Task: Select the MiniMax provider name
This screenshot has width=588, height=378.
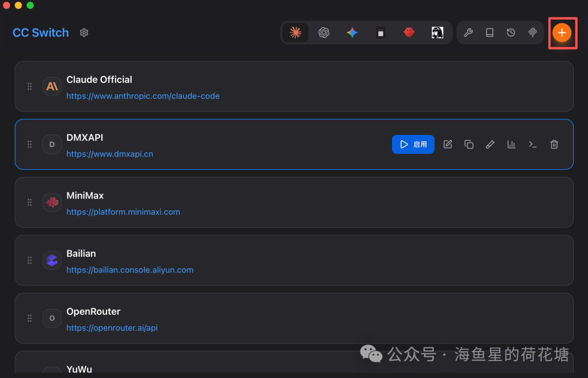Action: point(85,196)
